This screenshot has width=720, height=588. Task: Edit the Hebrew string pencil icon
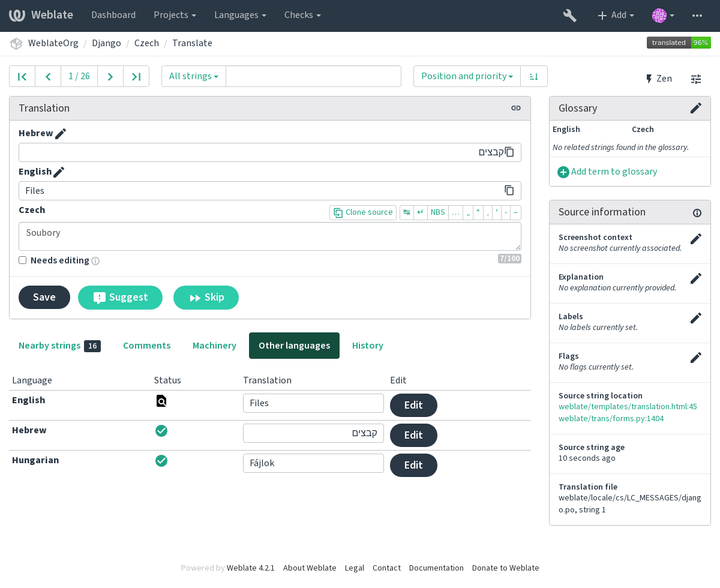point(61,134)
